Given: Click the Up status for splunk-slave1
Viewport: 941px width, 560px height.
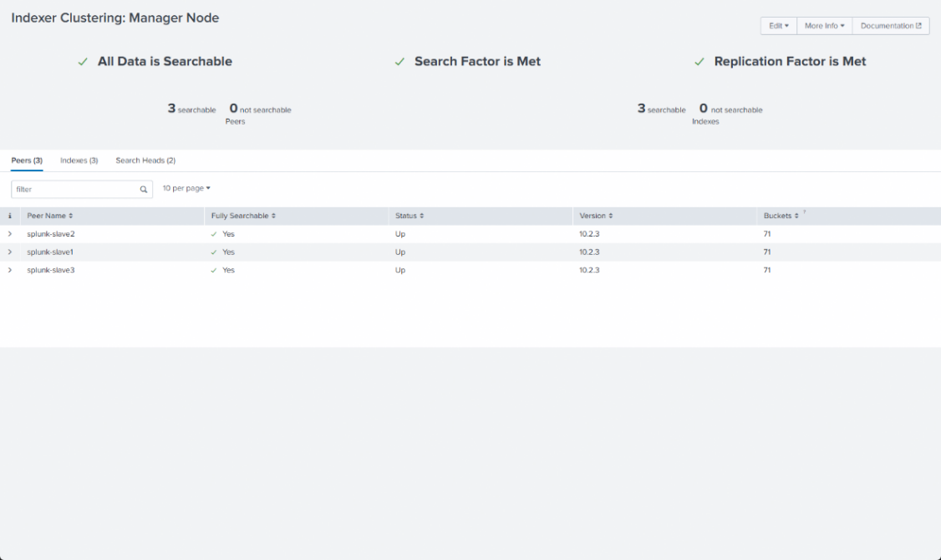Looking at the screenshot, I should 400,252.
